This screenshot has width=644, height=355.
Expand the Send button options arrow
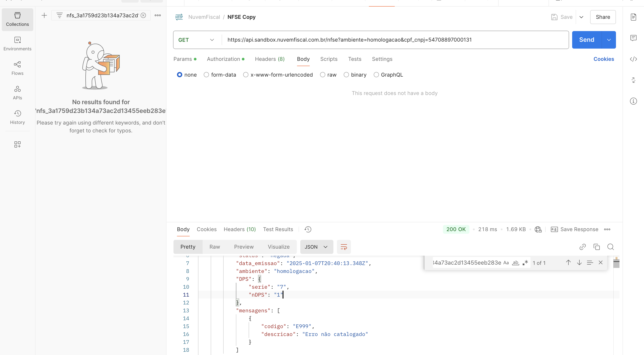tap(609, 40)
